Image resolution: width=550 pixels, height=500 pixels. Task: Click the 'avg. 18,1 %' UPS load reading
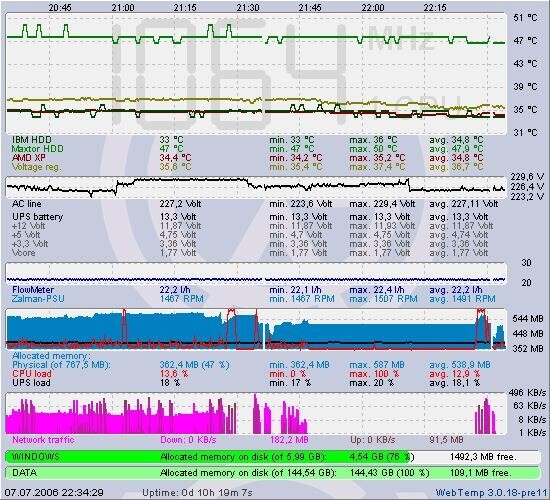455,383
